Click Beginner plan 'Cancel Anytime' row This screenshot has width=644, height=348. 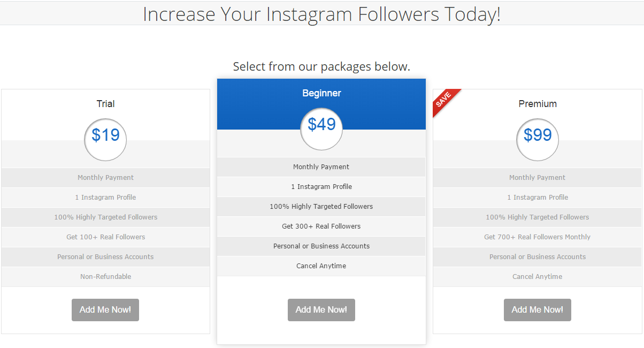[321, 266]
